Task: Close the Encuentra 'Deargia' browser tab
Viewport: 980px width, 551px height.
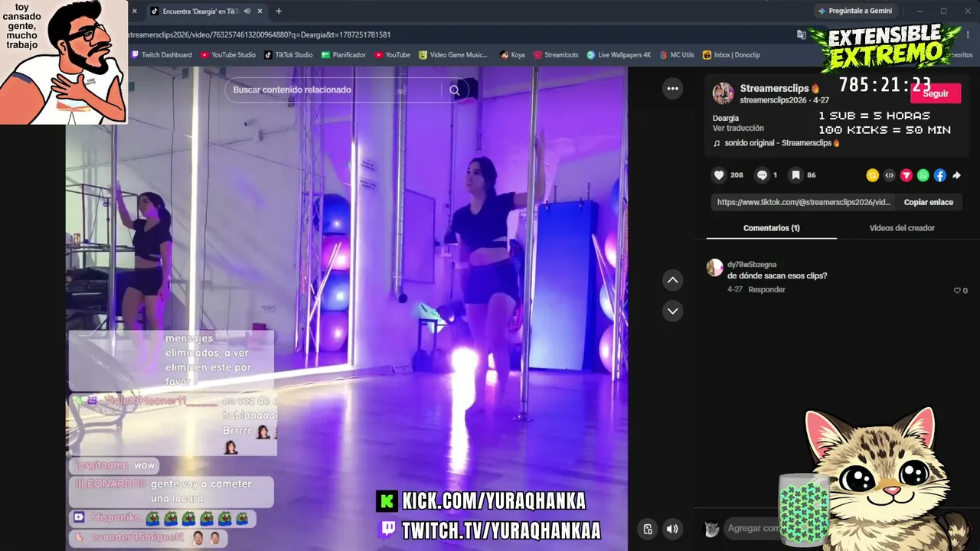Action: pos(260,11)
